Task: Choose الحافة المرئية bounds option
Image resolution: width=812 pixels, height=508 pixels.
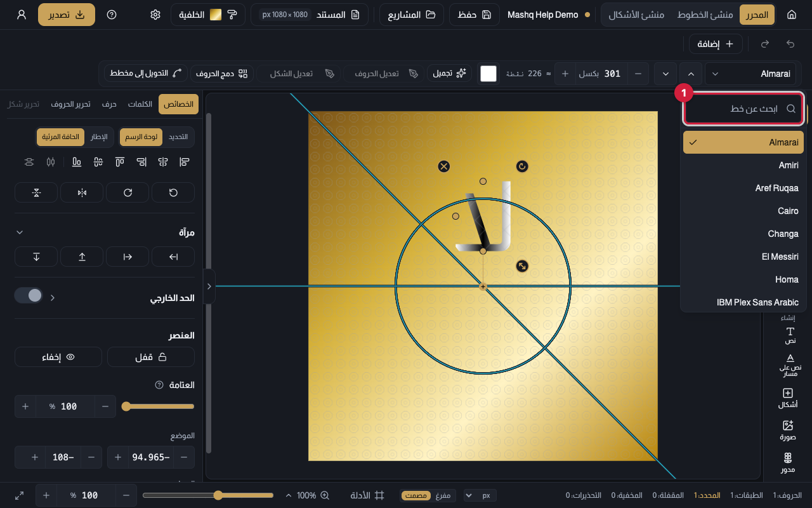Action: [x=61, y=137]
